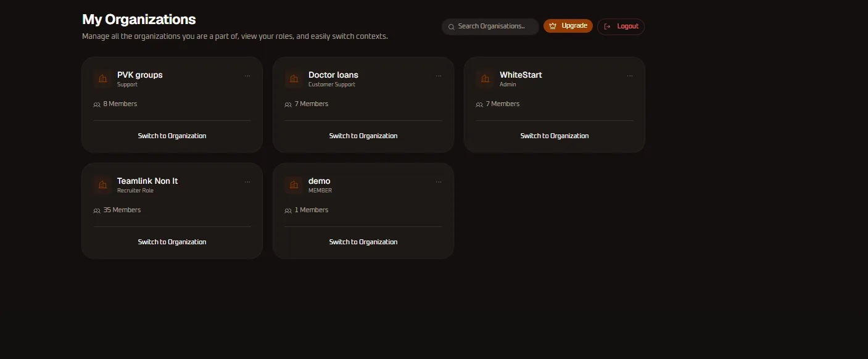Viewport: 868px width, 359px height.
Task: Click the Admin role label
Action: (508, 85)
